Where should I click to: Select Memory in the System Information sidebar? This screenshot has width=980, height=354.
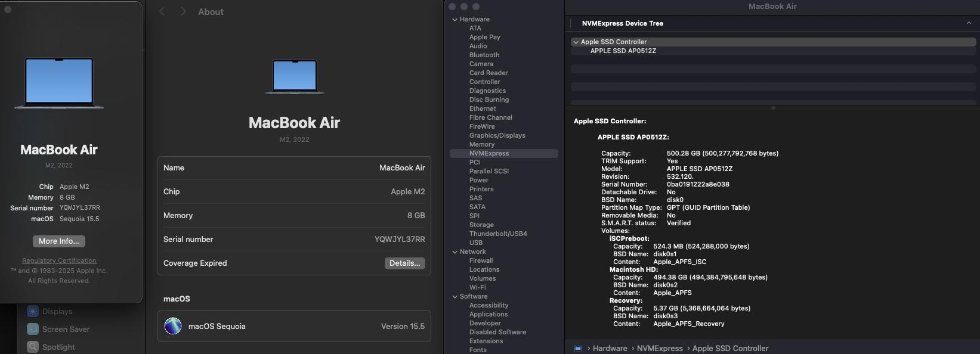click(482, 144)
